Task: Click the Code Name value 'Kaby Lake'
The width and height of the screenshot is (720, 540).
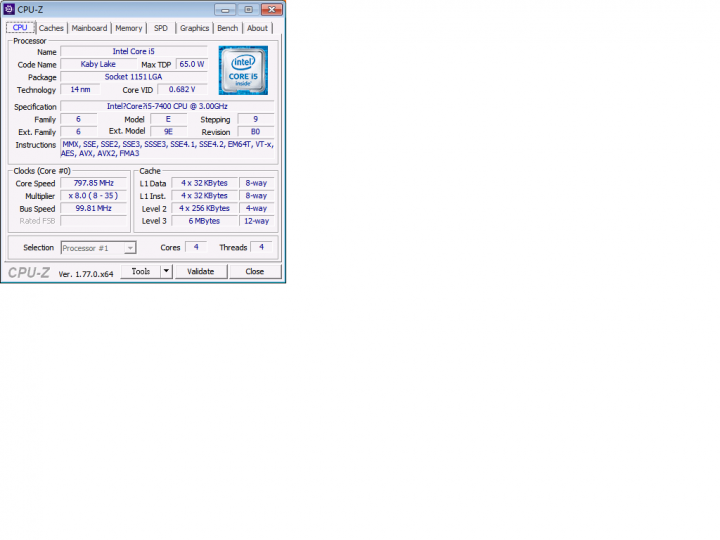Action: tap(98, 64)
